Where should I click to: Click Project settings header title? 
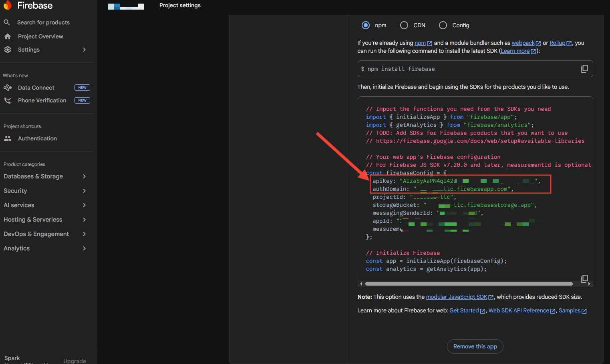180,5
